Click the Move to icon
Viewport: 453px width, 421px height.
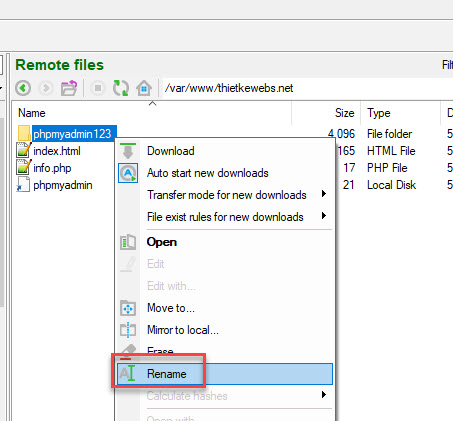coord(128,308)
